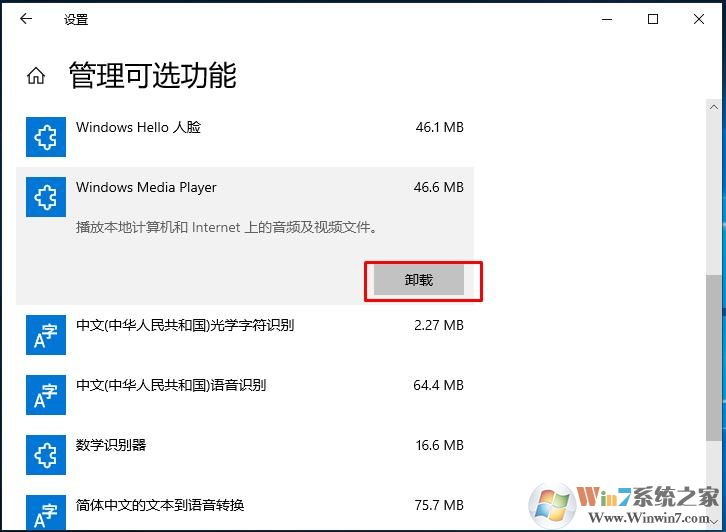Click the 光学字符识别 language icon
The height and width of the screenshot is (532, 726).
(46, 335)
